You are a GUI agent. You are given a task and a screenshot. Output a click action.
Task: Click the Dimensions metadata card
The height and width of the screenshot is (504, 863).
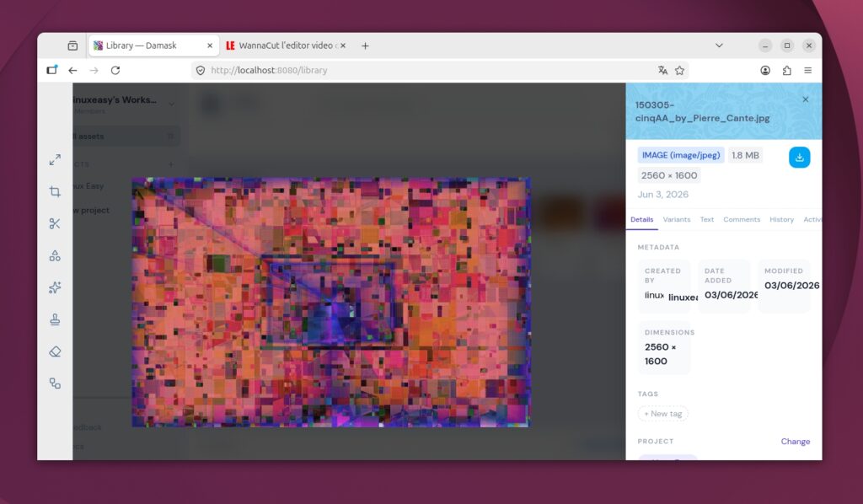point(664,348)
